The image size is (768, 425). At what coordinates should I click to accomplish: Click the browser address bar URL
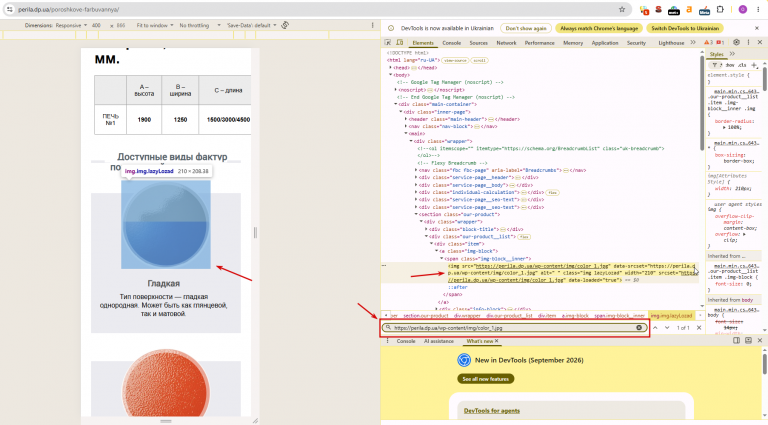point(69,9)
